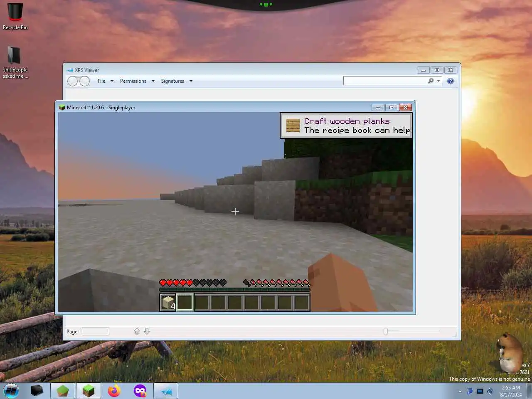
Task: Expand the Signatures dropdown arrow
Action: 191,81
